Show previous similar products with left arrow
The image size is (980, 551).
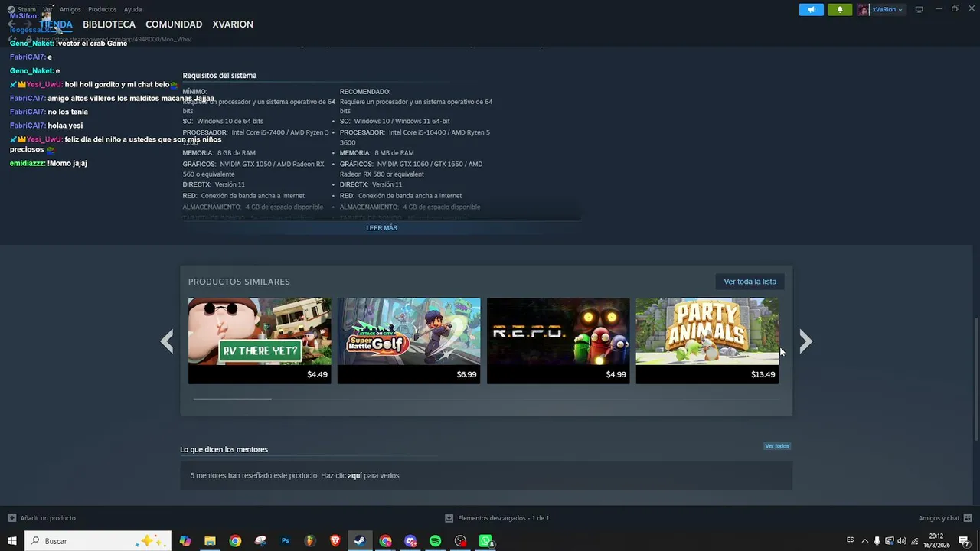tap(167, 341)
